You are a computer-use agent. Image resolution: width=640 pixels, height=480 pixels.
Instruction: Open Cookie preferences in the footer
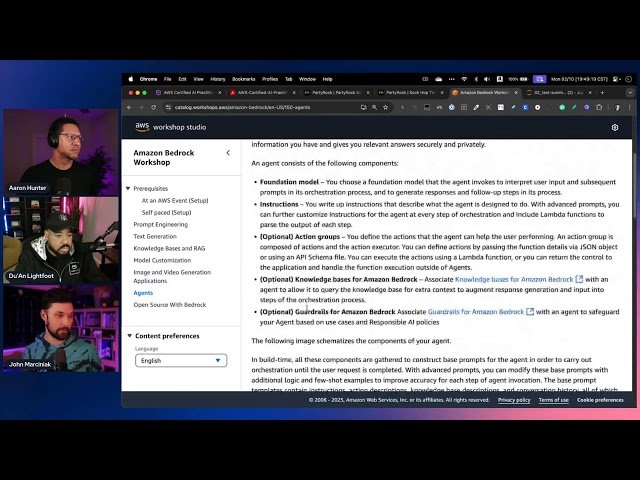600,400
